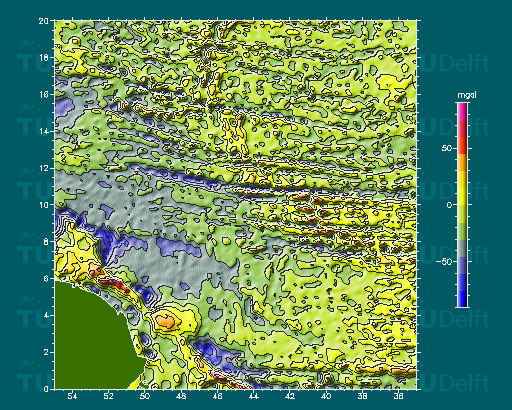Viewport: 512px width, 410px height.
Task: Click the '20' label on the latitude axis
Action: (43, 21)
